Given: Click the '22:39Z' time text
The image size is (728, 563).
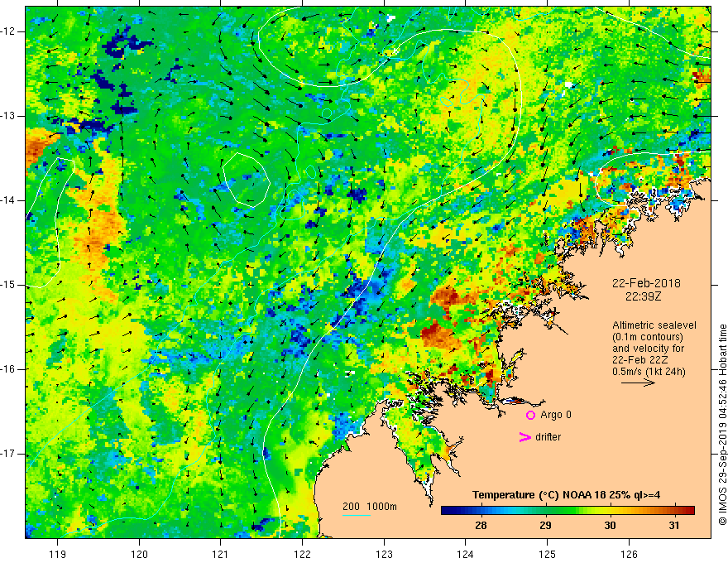Looking at the screenshot, I should [643, 296].
